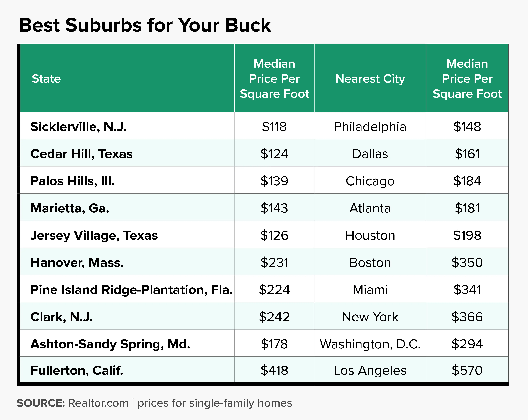Click the Clark, N.J. cell
Image resolution: width=528 pixels, height=420 pixels.
pos(62,317)
